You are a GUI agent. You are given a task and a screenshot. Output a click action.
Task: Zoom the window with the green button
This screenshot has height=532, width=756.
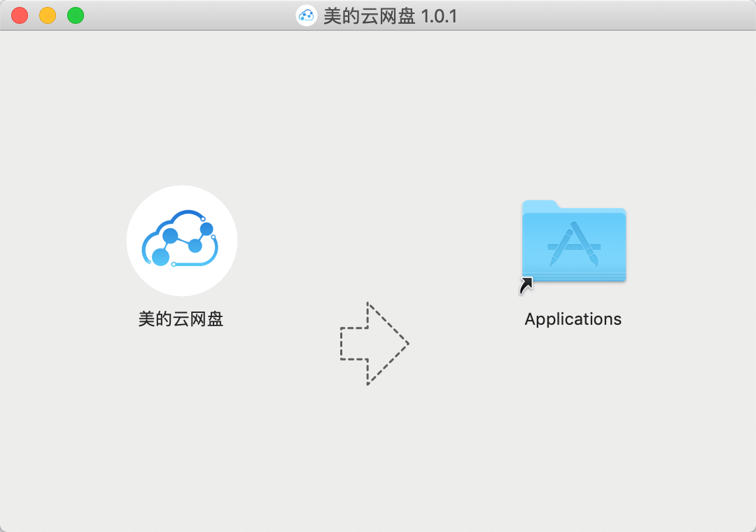coord(76,15)
